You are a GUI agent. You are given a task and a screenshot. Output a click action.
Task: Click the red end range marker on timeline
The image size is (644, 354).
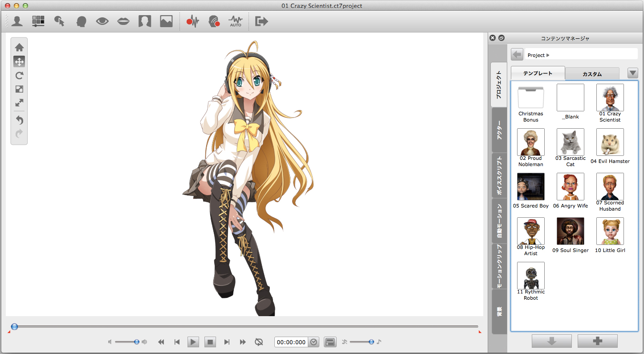[x=480, y=332]
